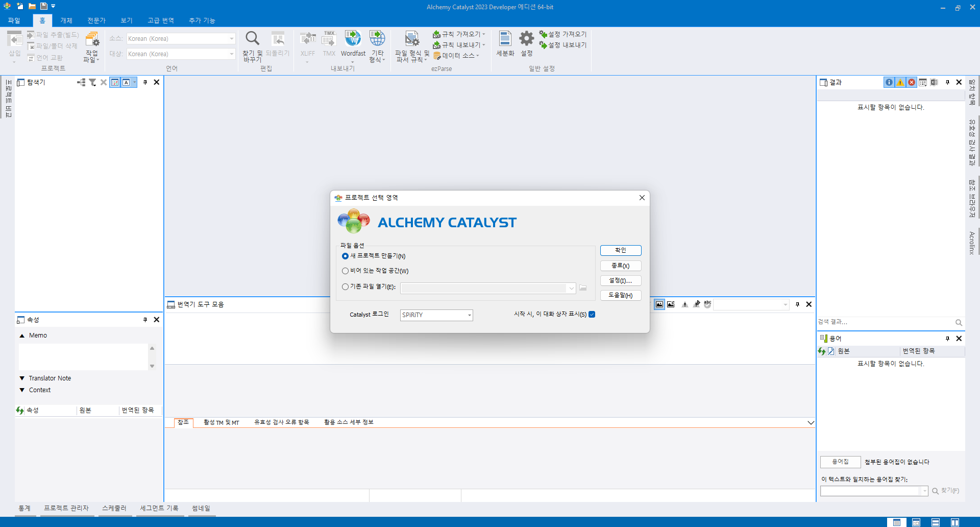The image size is (980, 527).
Task: Open the 설정 gear icon in the ribbon
Action: click(527, 38)
